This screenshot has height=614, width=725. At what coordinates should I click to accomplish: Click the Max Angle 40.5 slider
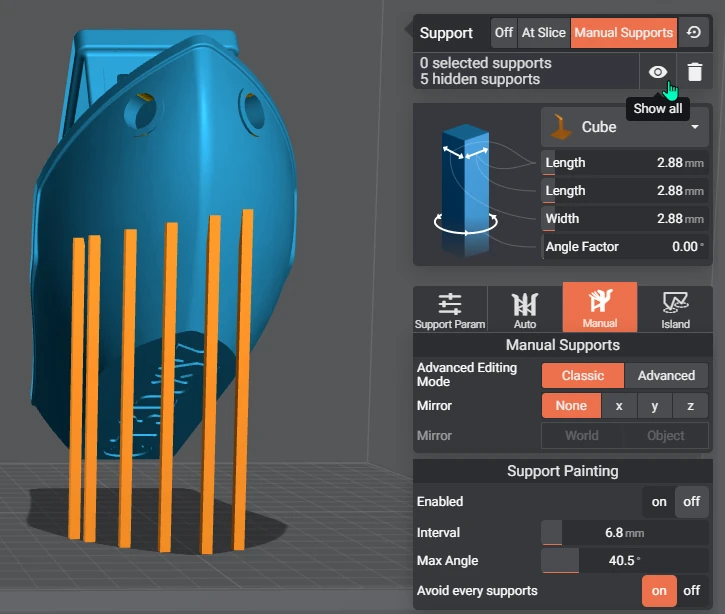625,560
